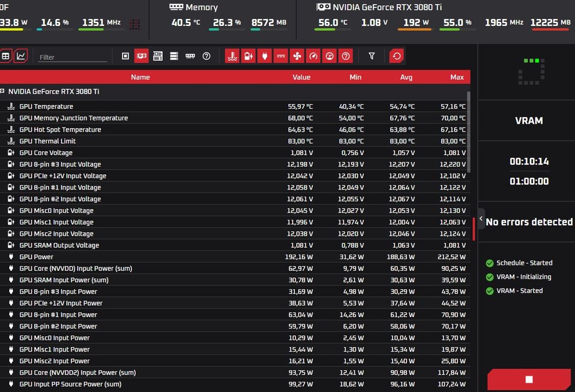Click the VRAM test animated chip icon
This screenshot has width=575, height=392.
point(531,71)
